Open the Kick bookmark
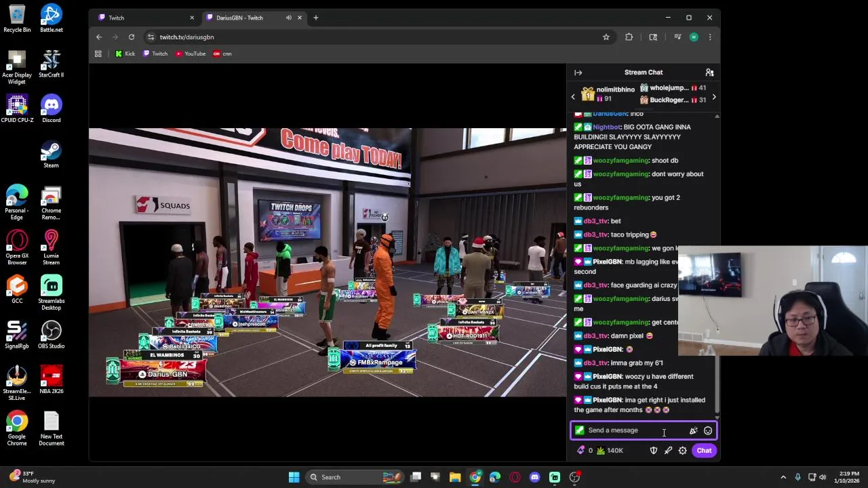The height and width of the screenshot is (488, 868). click(125, 54)
